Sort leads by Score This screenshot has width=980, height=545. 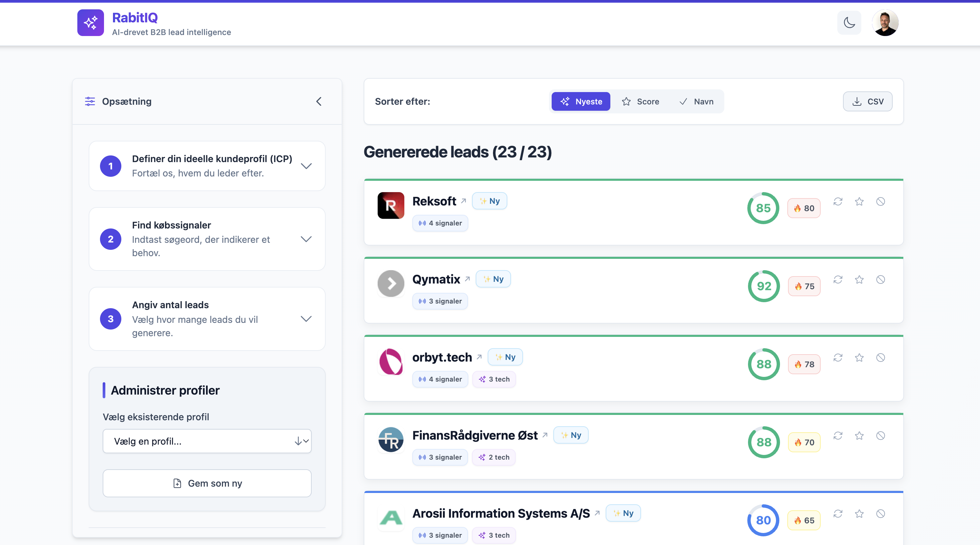point(641,102)
